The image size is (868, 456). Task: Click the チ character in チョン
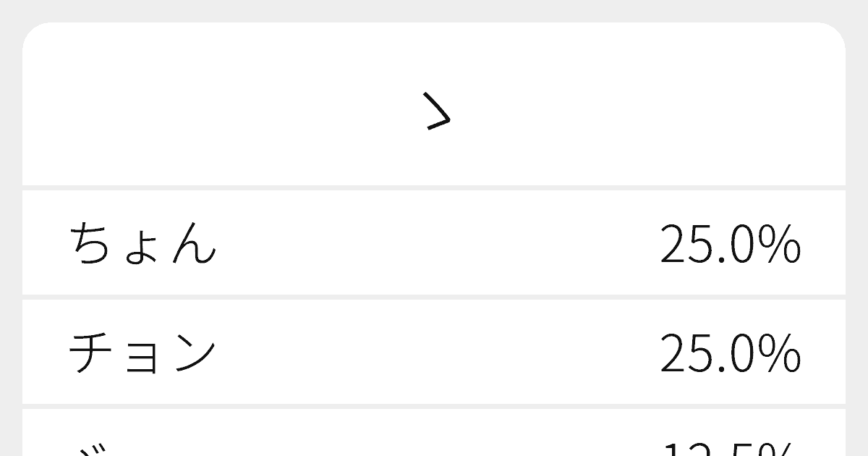pyautogui.click(x=92, y=352)
